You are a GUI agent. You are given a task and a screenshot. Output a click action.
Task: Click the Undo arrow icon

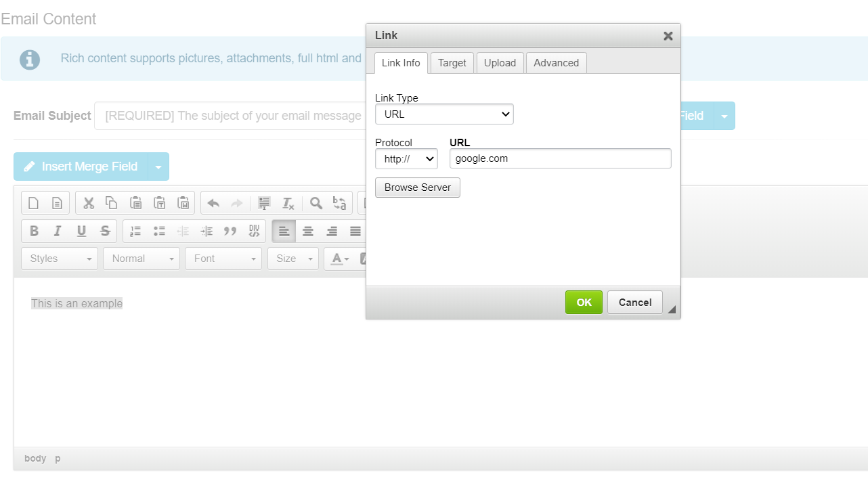[x=213, y=203]
